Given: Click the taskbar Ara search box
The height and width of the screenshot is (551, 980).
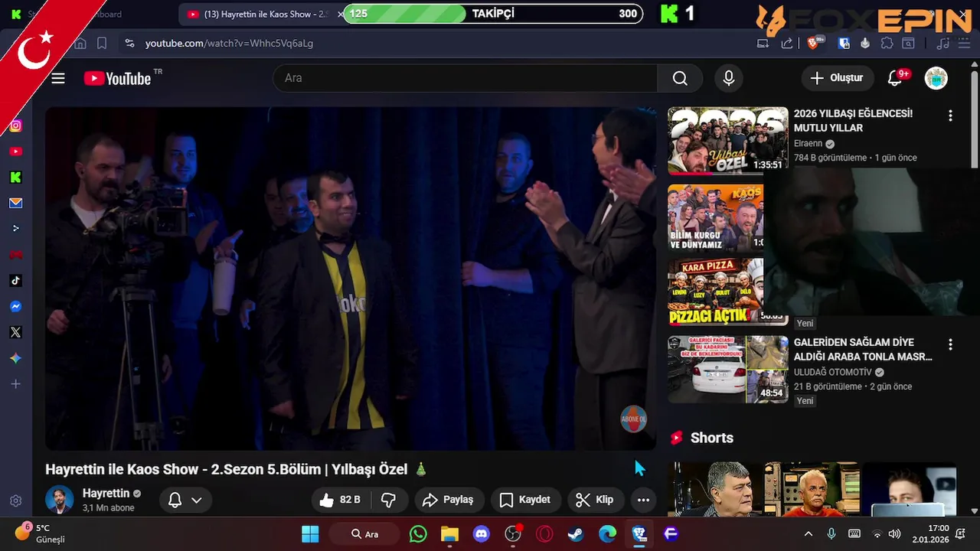Looking at the screenshot, I should (364, 533).
